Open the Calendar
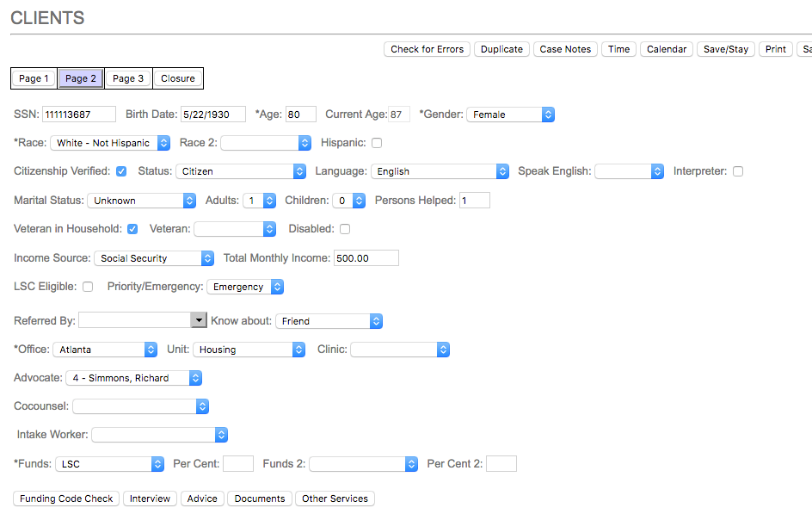Image resolution: width=812 pixels, height=514 pixels. pyautogui.click(x=667, y=49)
